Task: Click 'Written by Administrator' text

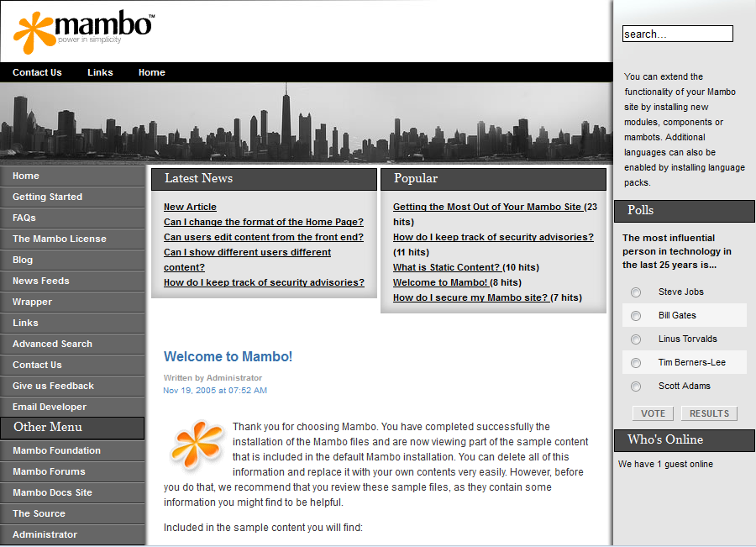Action: pyautogui.click(x=213, y=378)
